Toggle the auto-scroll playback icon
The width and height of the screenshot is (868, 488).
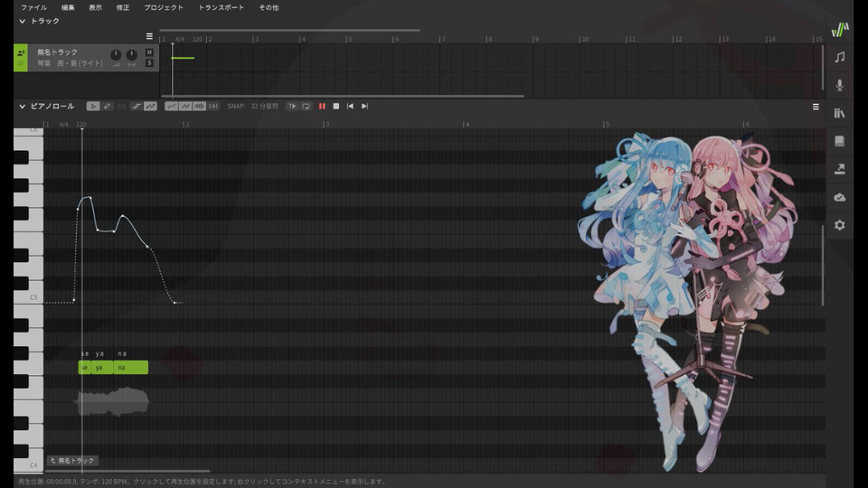[x=292, y=107]
